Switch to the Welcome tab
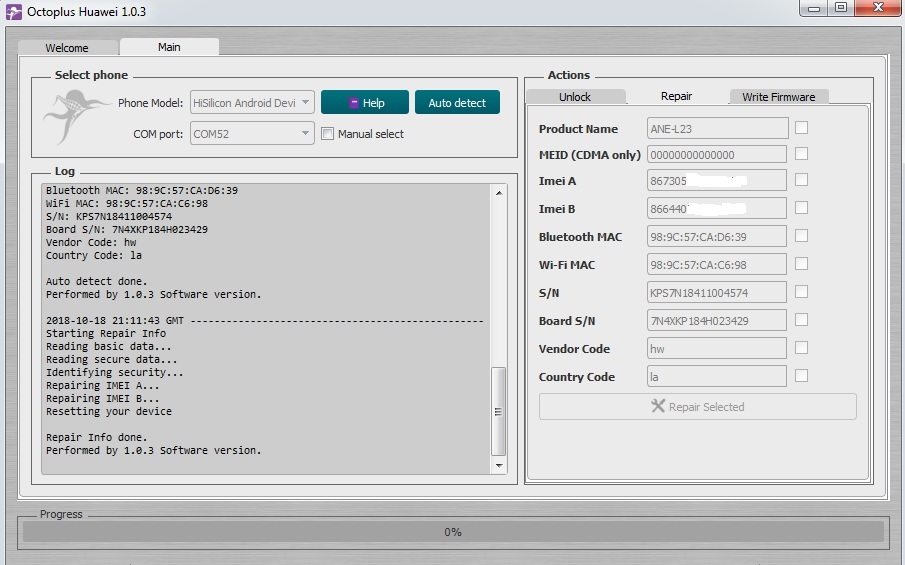The height and width of the screenshot is (565, 905). pyautogui.click(x=68, y=48)
